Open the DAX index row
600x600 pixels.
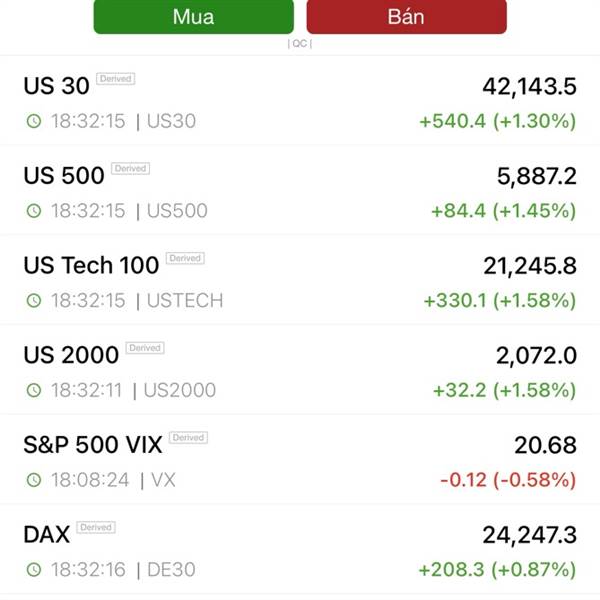(x=300, y=549)
